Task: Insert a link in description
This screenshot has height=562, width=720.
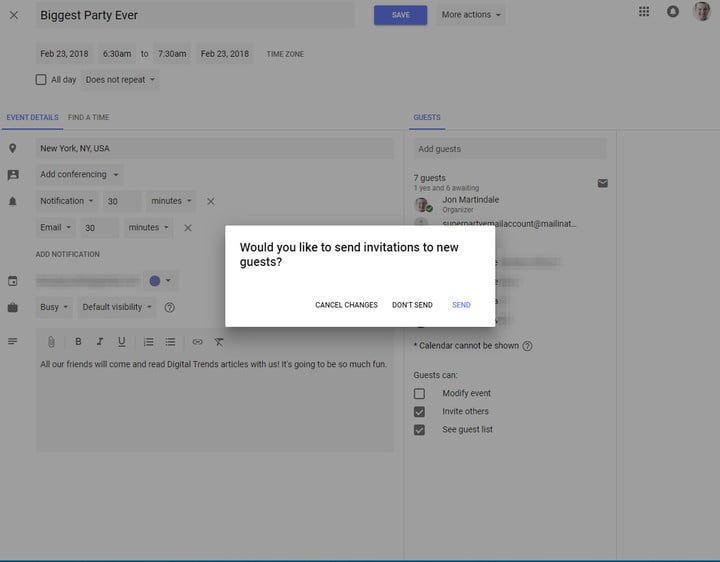Action: tap(197, 342)
